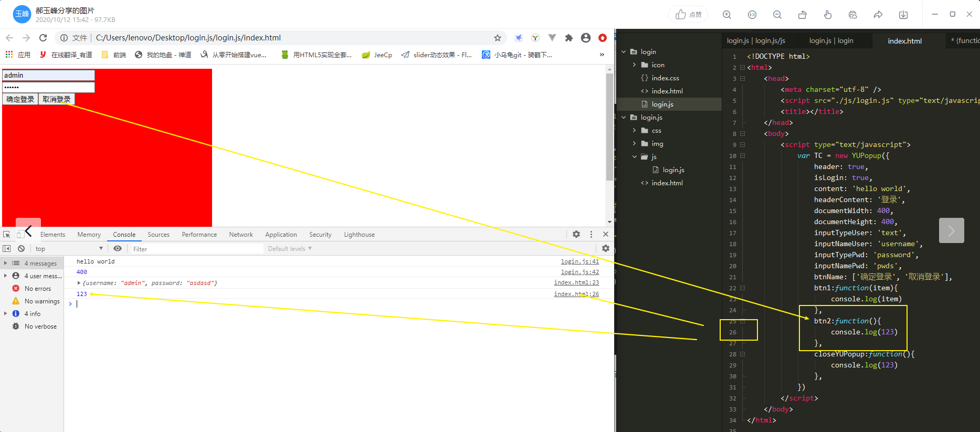
Task: Go forward in the browser
Action: [26, 38]
